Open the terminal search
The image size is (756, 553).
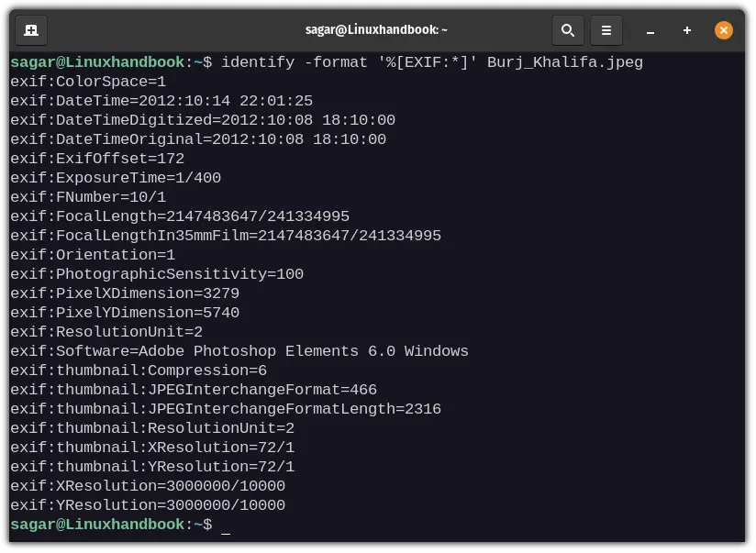[x=568, y=30]
